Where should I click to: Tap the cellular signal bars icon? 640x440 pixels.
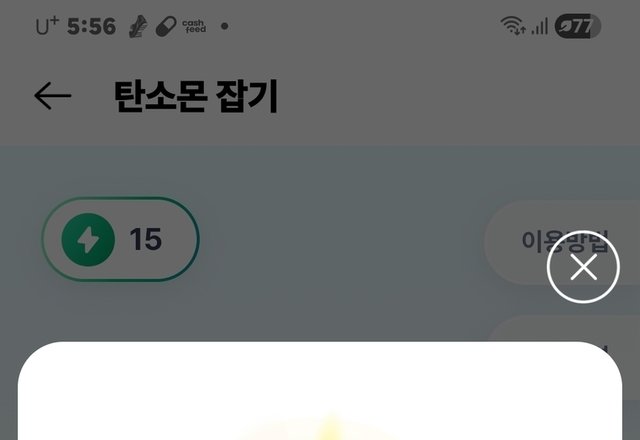click(539, 27)
